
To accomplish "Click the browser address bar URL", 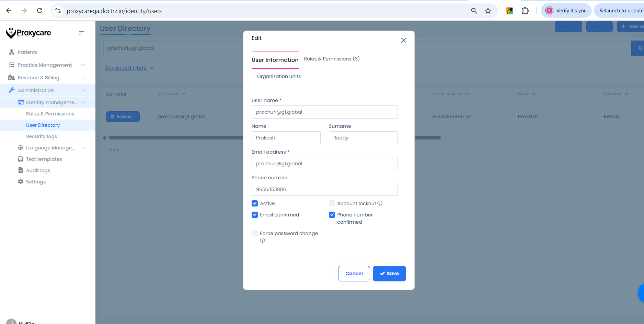I will tap(114, 11).
